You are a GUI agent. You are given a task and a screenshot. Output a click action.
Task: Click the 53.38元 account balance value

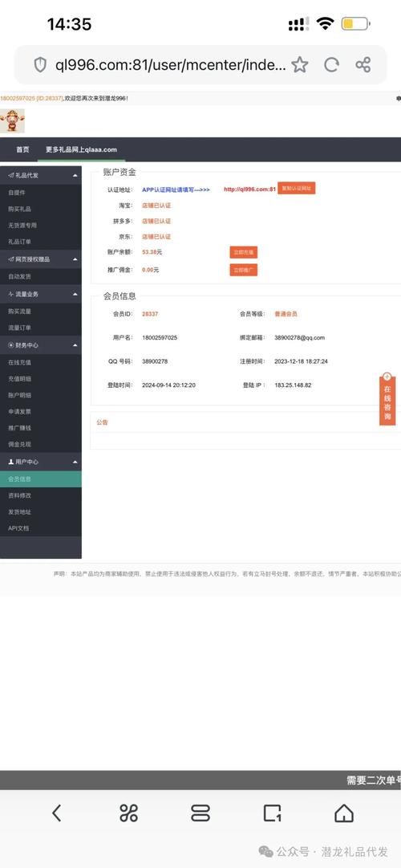[x=152, y=252]
